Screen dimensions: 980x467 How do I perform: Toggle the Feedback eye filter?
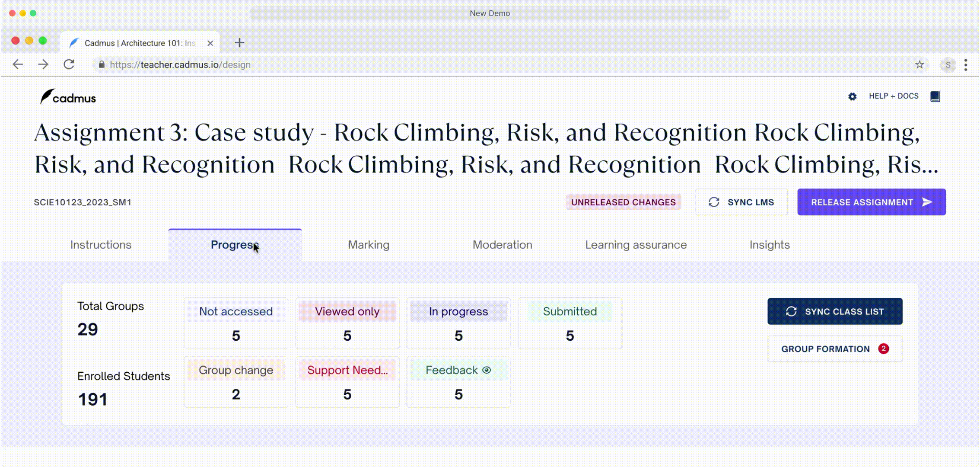[487, 370]
